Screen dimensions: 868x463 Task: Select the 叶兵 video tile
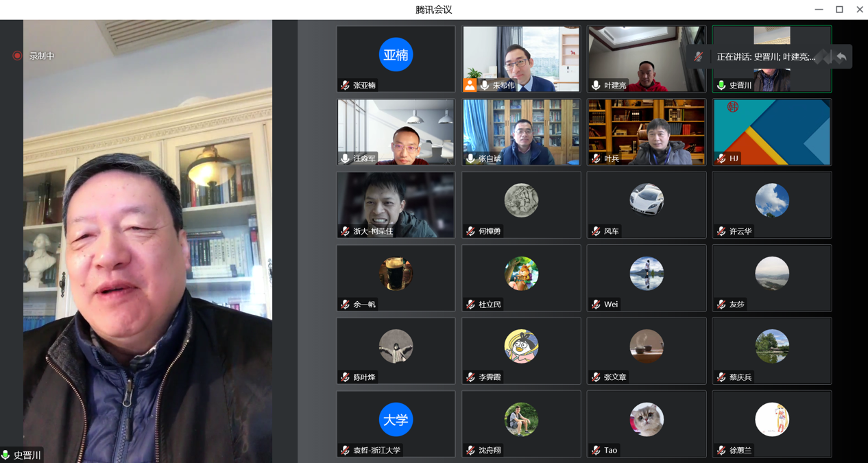click(x=647, y=130)
